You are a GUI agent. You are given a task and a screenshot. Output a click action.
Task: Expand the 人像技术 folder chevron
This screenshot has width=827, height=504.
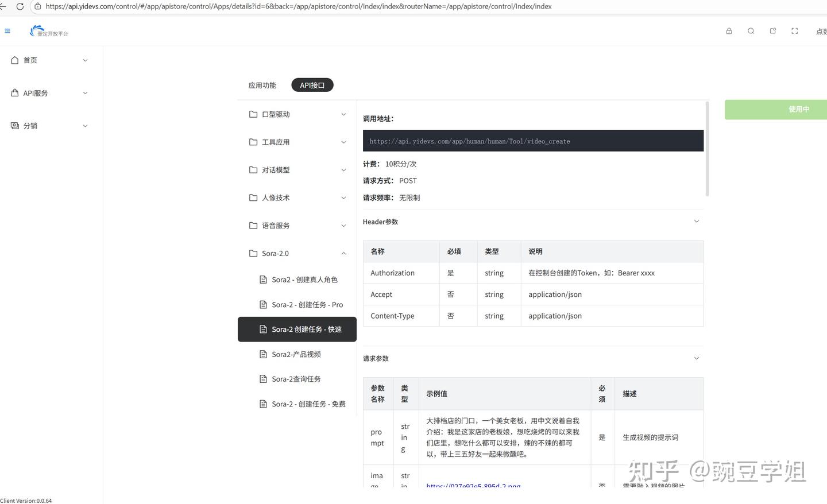pos(343,197)
